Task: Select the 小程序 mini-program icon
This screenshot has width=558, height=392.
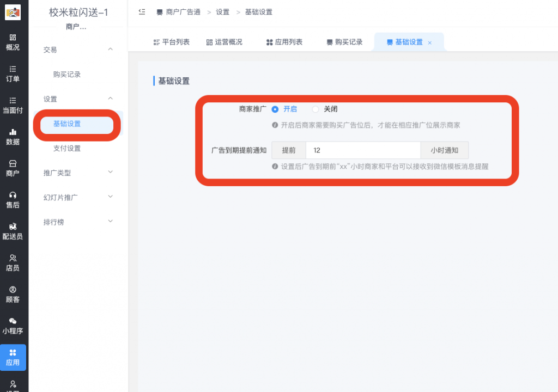Action: [x=14, y=325]
